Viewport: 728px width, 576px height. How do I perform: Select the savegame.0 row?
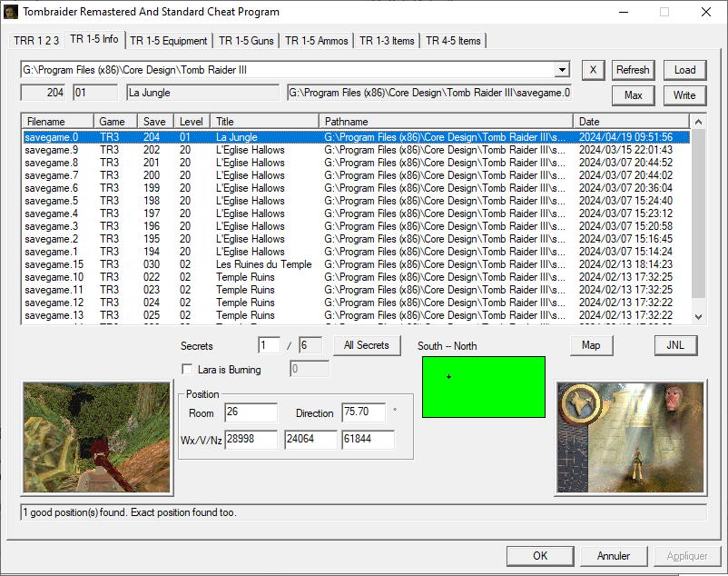point(356,137)
